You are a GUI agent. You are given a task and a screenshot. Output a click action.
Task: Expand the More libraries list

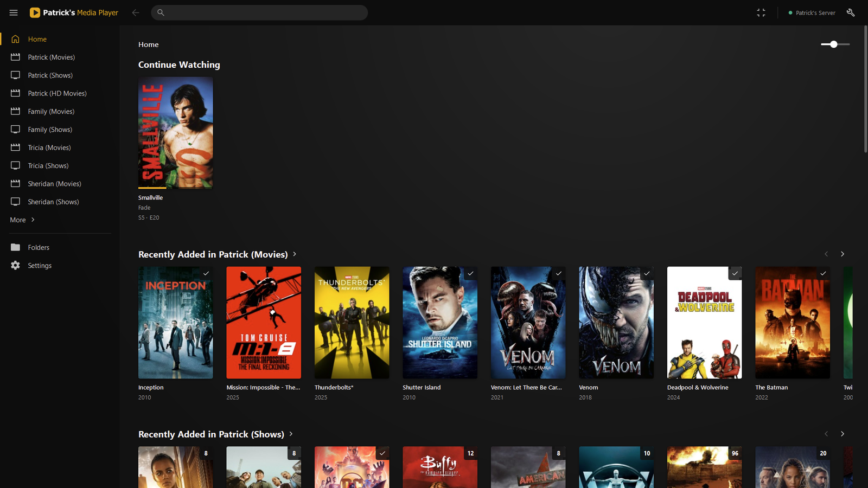point(22,220)
